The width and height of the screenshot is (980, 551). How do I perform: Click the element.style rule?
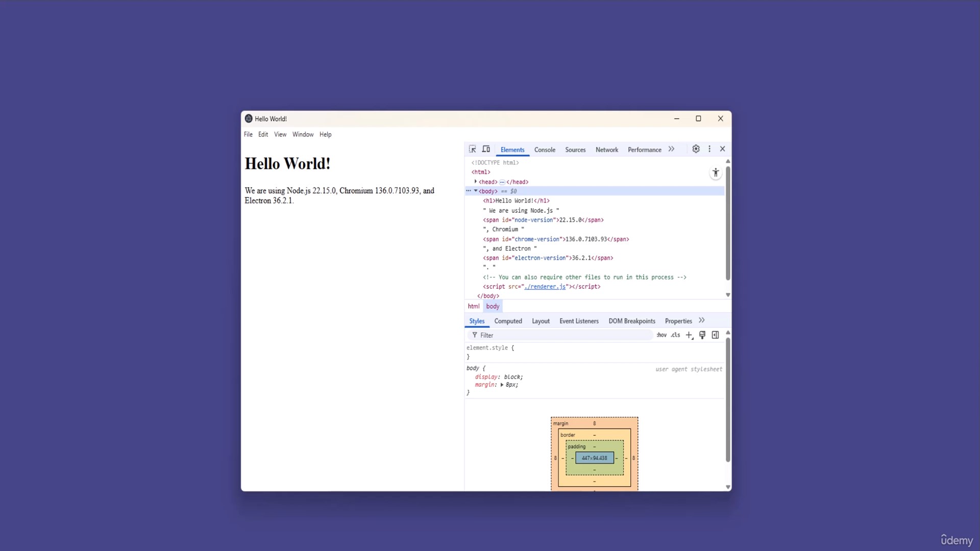coord(490,348)
